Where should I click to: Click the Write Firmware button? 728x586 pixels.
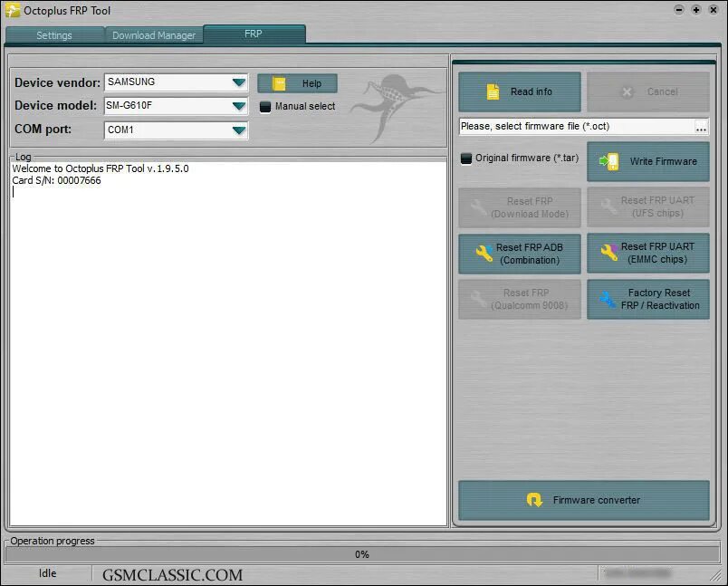click(648, 161)
